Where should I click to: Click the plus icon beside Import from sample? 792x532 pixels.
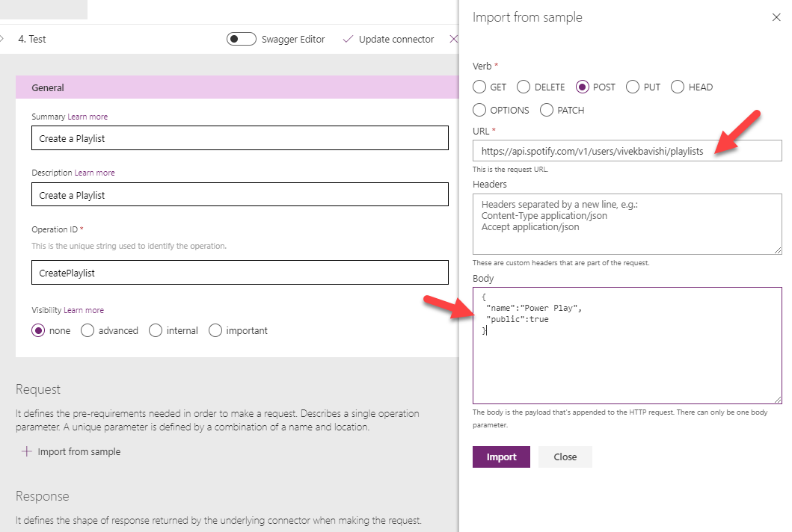[x=26, y=451]
